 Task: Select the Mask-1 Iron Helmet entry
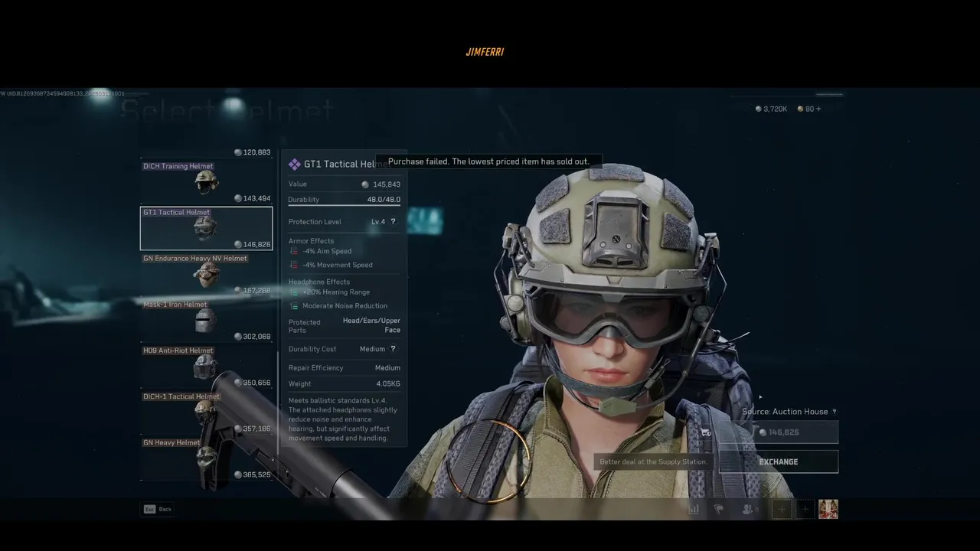(206, 320)
